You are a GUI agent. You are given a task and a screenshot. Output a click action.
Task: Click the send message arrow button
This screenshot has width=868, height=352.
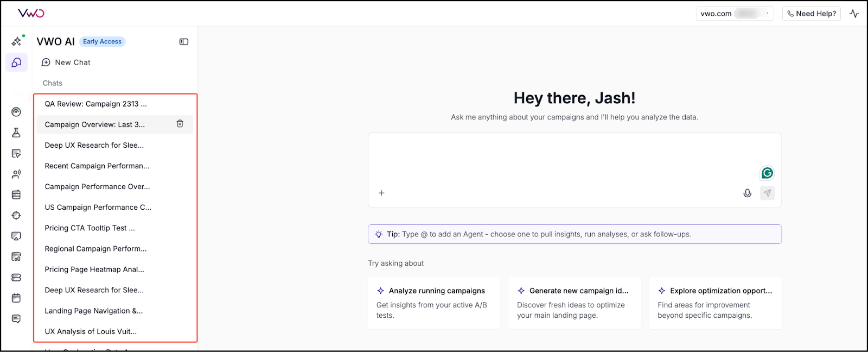click(767, 193)
